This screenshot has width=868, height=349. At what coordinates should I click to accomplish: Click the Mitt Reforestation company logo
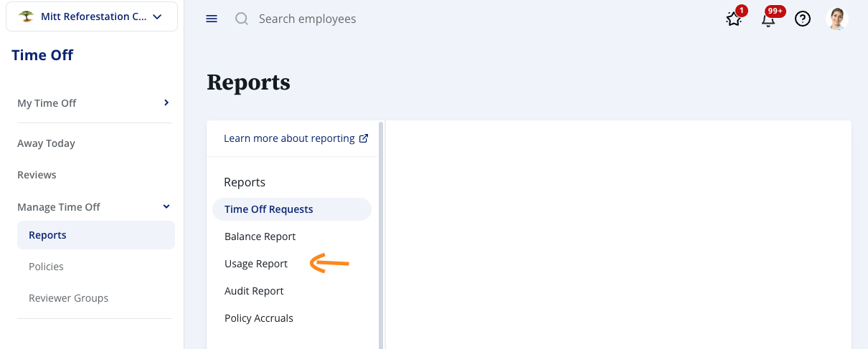(x=27, y=16)
